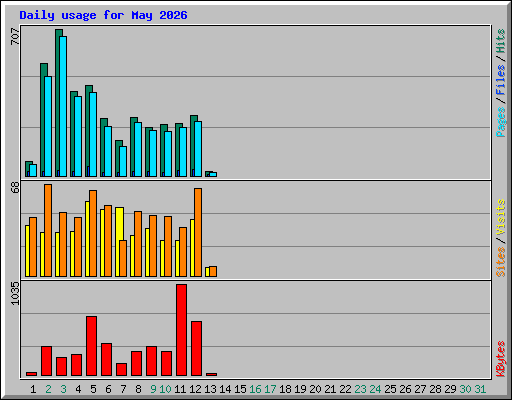Click day 2 on the x-axis
Image resolution: width=512 pixels, height=400 pixels.
tap(48, 389)
